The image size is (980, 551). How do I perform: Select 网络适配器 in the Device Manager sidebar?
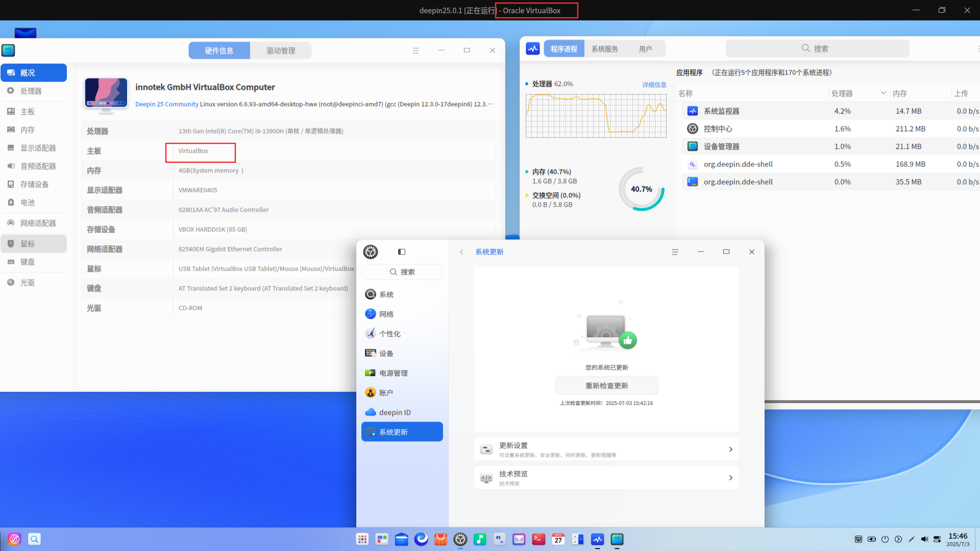click(34, 223)
